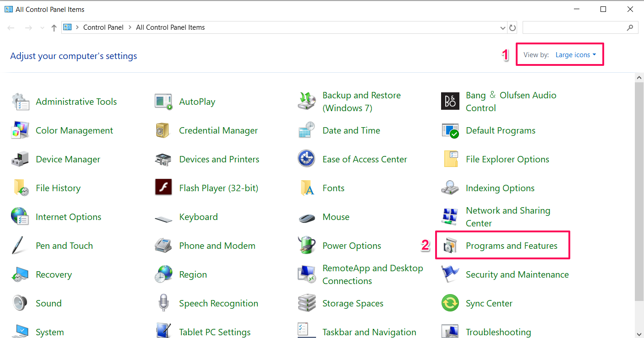Open the Programs and Features link

pyautogui.click(x=511, y=246)
